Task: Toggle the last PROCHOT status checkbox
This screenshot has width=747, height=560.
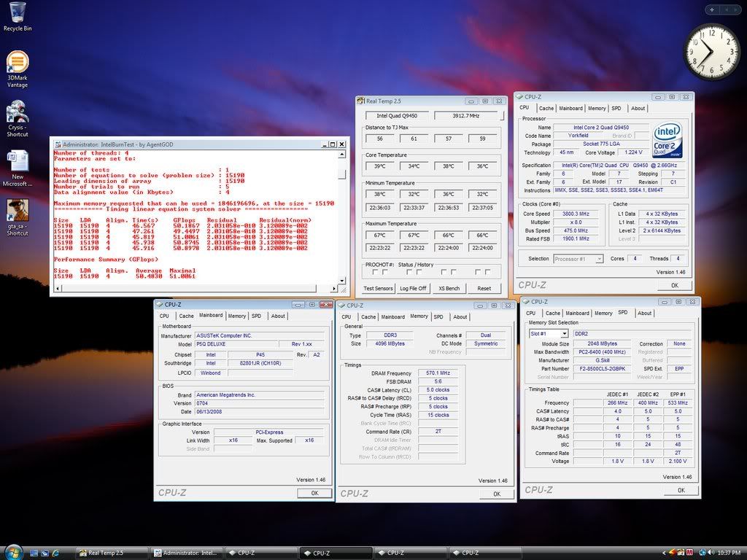Action: 487,272
